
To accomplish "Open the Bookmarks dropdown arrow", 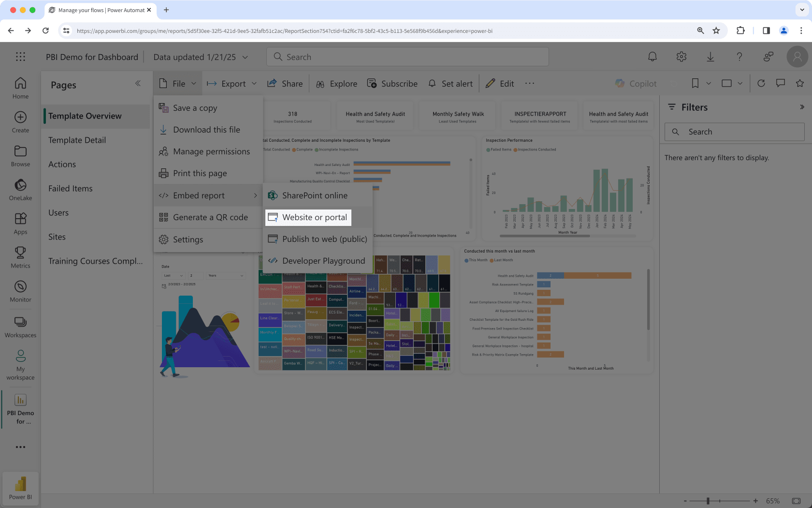I will point(709,83).
